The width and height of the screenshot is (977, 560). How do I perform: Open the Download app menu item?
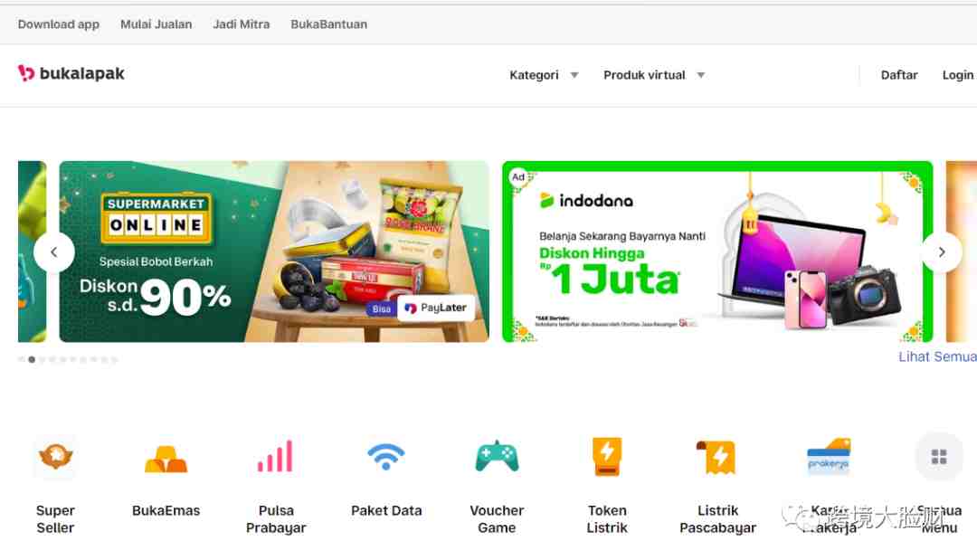[59, 24]
